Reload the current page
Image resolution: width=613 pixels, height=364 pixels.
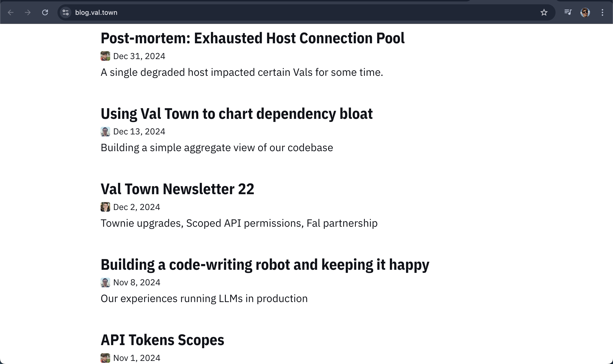pyautogui.click(x=45, y=12)
